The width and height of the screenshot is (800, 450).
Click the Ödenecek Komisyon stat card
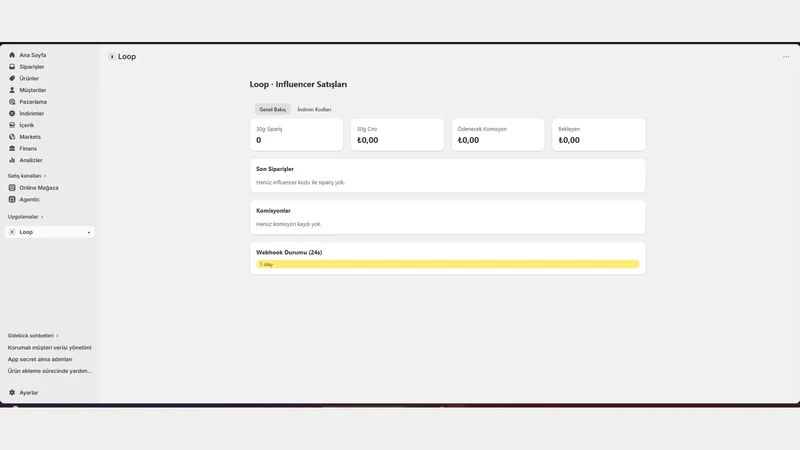pyautogui.click(x=498, y=135)
